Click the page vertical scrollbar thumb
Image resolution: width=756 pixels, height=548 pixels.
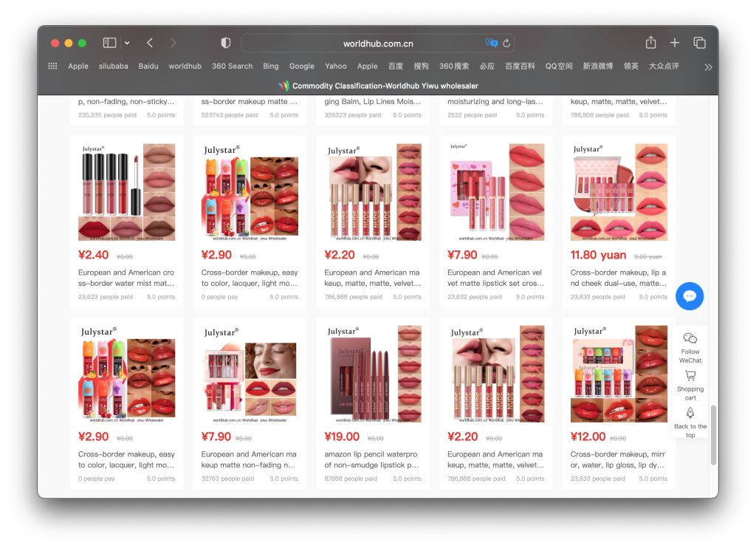coord(713,434)
